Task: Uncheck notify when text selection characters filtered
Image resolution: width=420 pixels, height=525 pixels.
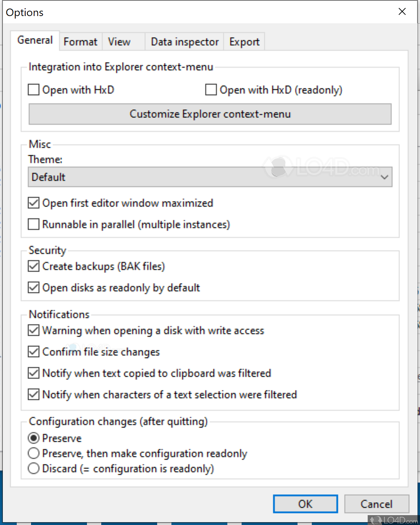Action: click(x=34, y=395)
